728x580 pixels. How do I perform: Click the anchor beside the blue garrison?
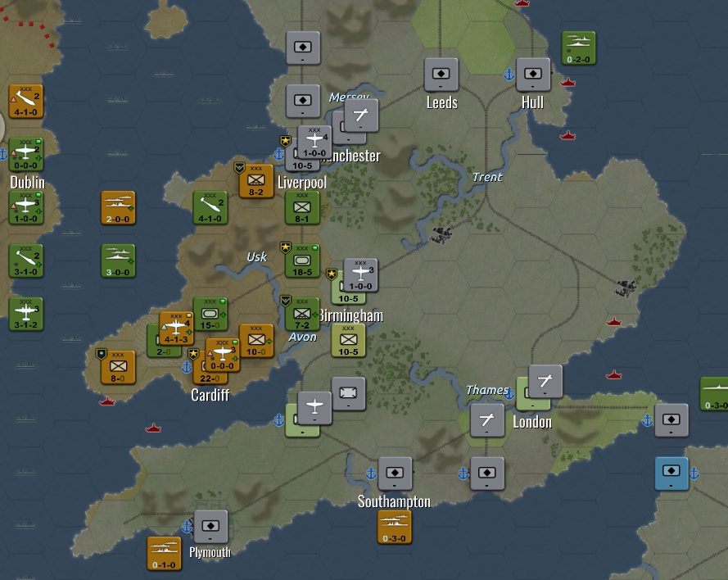tap(694, 474)
